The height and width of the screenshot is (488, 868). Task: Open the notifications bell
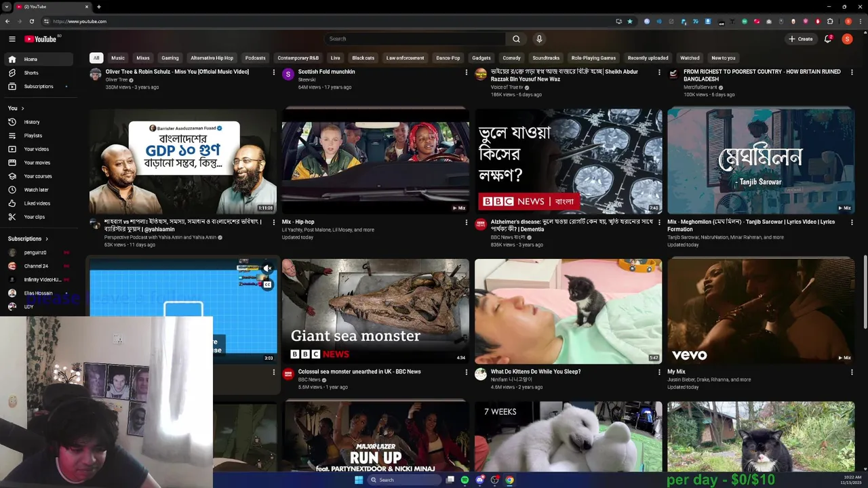click(x=828, y=39)
